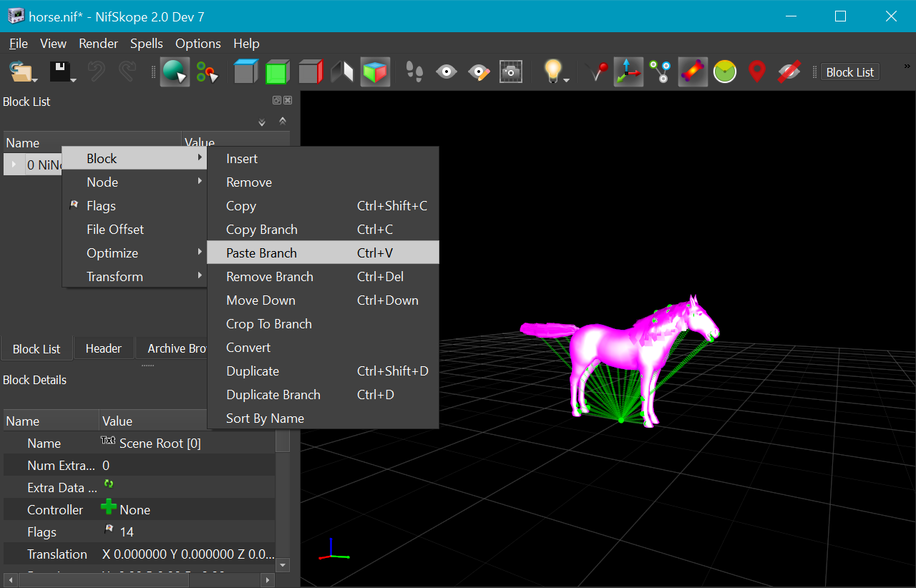Open the Transform submenu
The height and width of the screenshot is (588, 916).
[135, 277]
